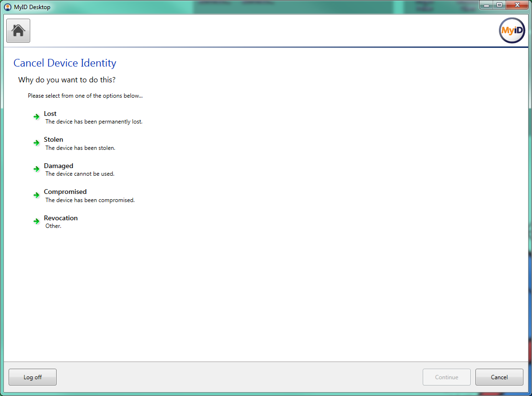Image resolution: width=532 pixels, height=396 pixels.
Task: Click the green arrow beside Lost
Action: 36,117
